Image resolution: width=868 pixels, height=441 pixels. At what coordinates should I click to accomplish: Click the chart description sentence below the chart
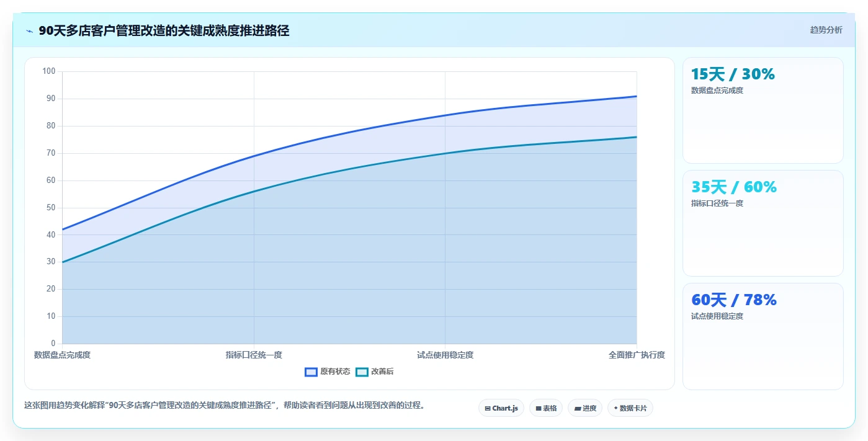coord(225,406)
